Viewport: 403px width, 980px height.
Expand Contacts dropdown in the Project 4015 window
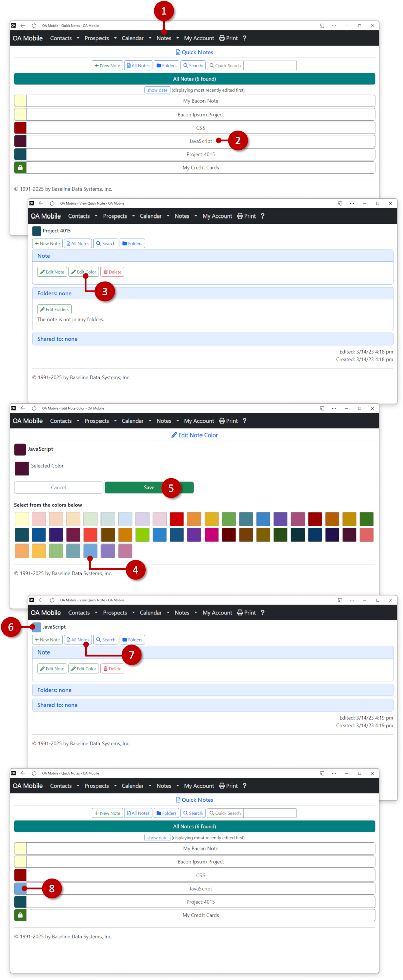pyautogui.click(x=83, y=216)
